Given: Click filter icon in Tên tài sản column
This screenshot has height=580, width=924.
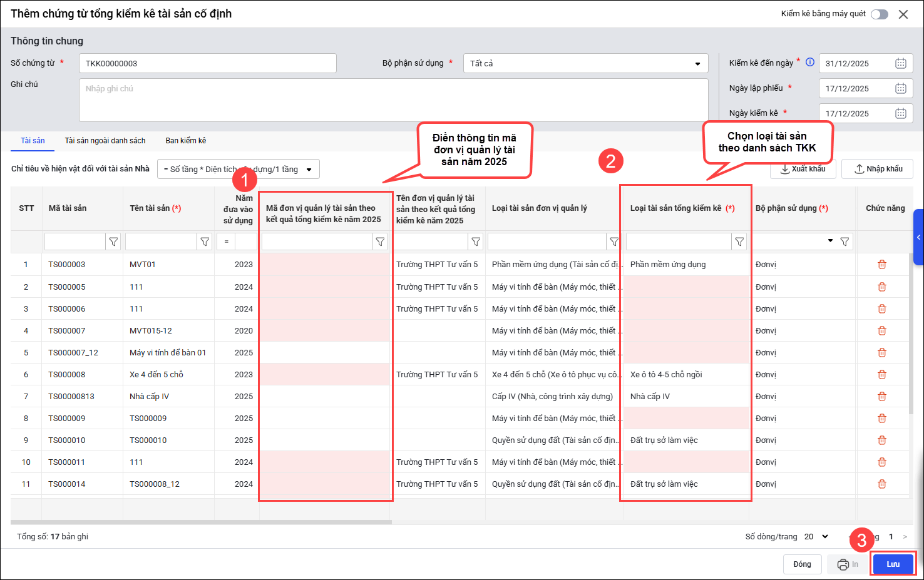Looking at the screenshot, I should (205, 242).
